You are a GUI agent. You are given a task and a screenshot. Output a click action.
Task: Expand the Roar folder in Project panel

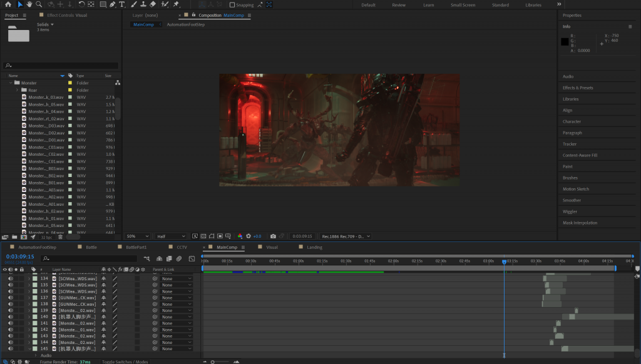coord(17,90)
